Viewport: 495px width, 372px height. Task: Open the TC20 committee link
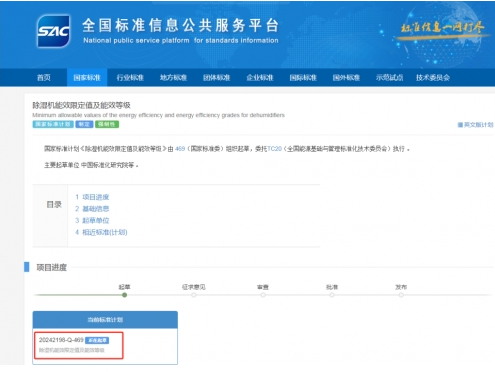pyautogui.click(x=274, y=149)
